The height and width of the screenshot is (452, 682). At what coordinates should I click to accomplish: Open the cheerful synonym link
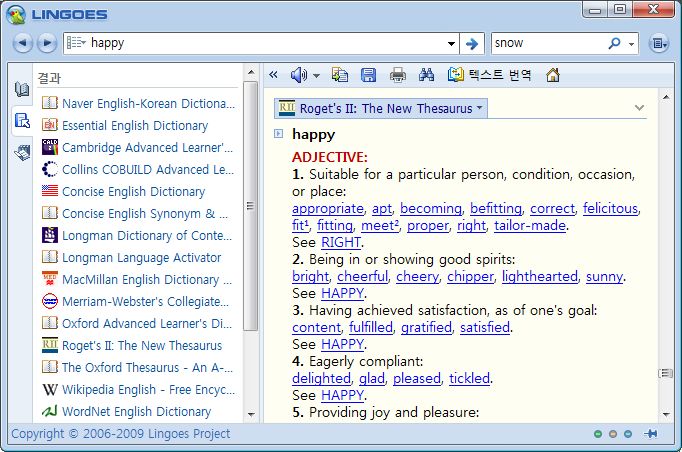[x=362, y=276]
